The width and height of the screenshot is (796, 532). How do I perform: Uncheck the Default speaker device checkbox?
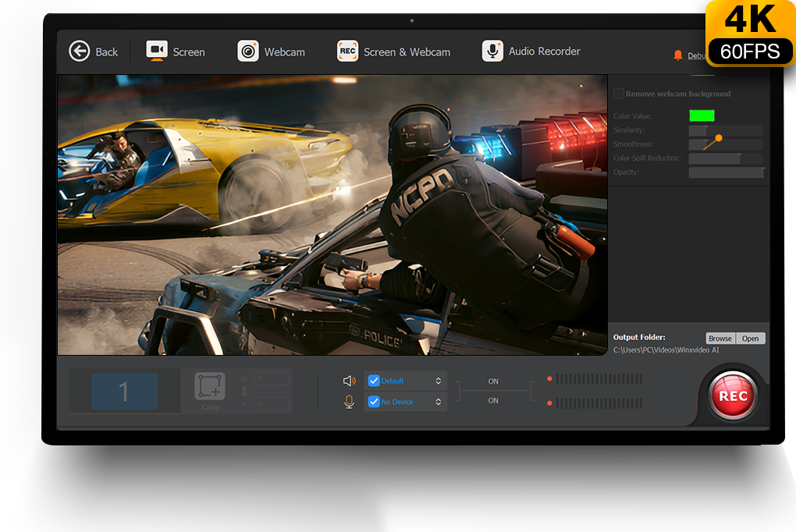374,381
